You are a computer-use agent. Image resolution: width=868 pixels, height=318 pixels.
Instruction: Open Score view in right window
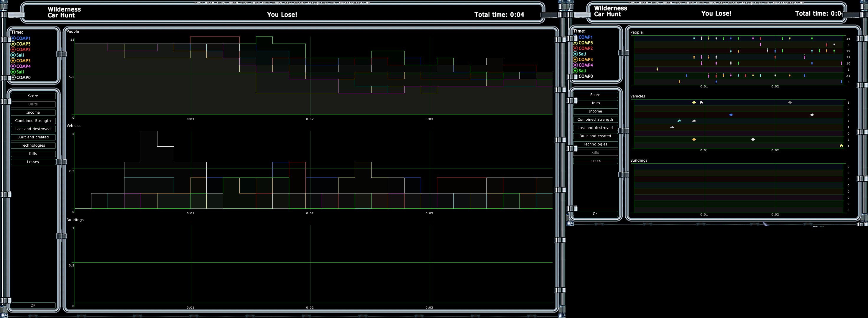coord(595,95)
